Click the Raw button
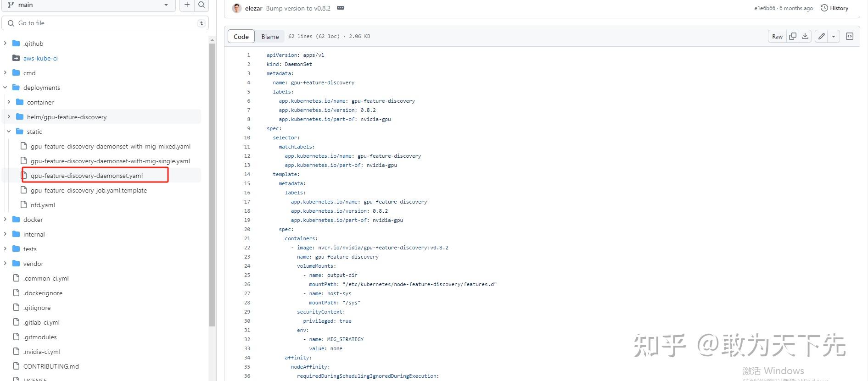The image size is (868, 381). pyautogui.click(x=777, y=37)
